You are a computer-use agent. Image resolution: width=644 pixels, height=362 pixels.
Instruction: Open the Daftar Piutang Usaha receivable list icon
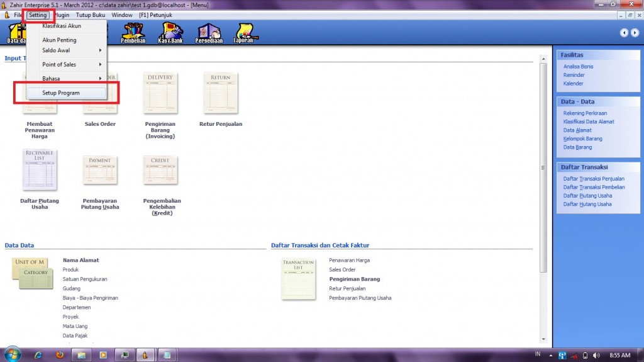click(40, 169)
